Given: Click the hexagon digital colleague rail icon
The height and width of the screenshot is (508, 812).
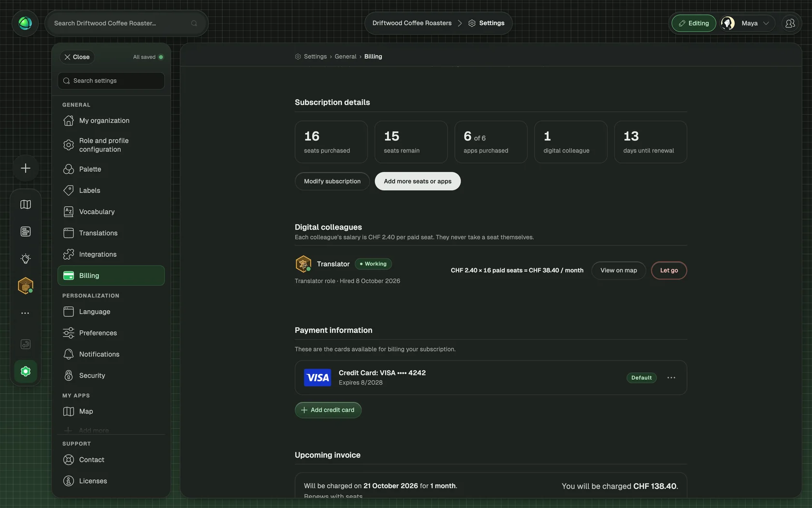Looking at the screenshot, I should pyautogui.click(x=26, y=286).
